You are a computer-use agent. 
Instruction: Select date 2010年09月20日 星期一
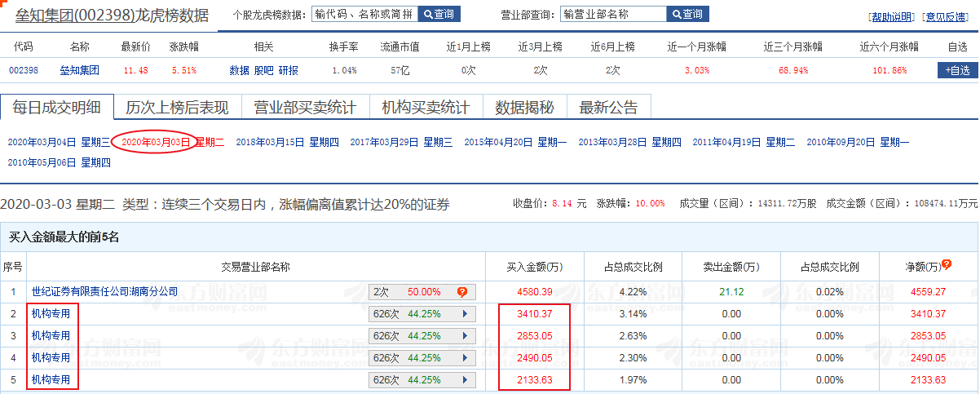coord(858,142)
